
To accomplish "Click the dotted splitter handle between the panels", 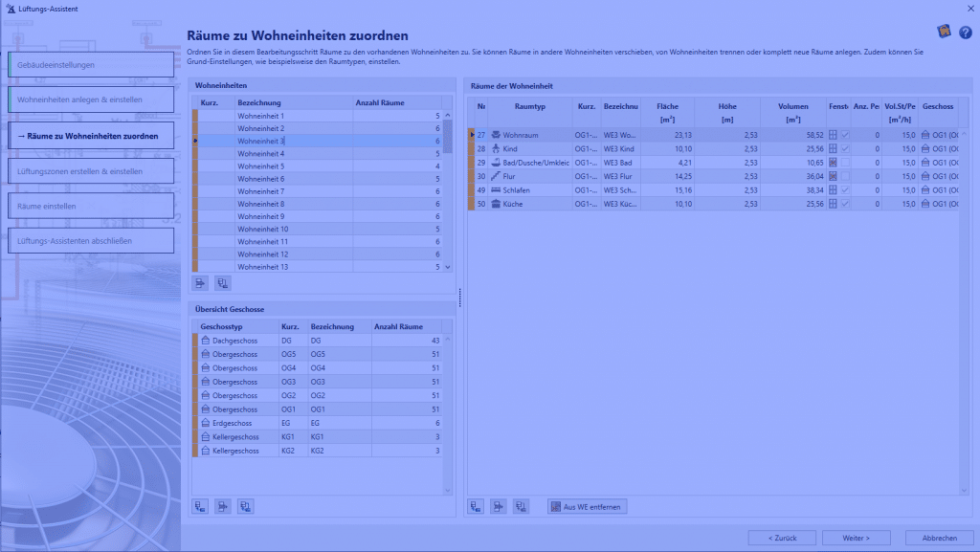I will (x=460, y=298).
